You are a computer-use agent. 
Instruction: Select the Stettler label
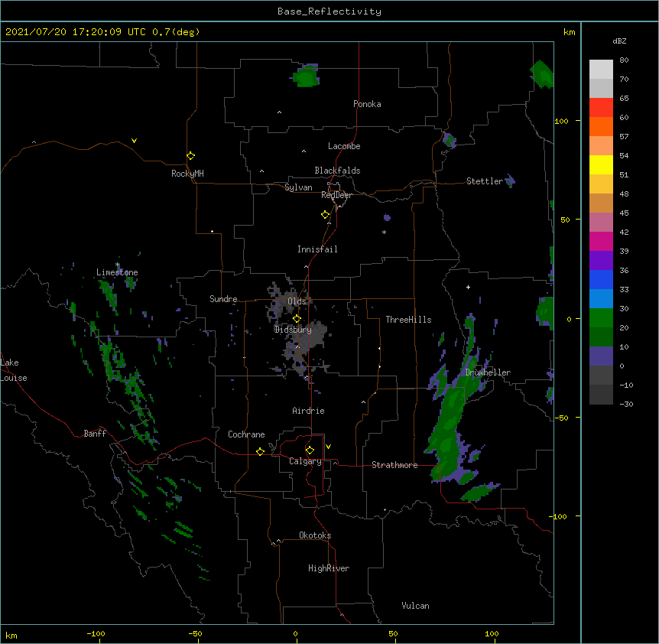(x=485, y=181)
